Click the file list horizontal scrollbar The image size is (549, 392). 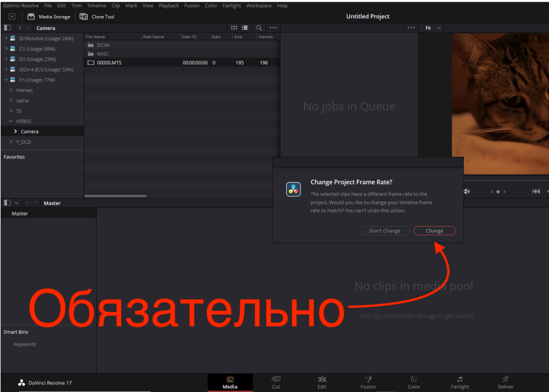click(x=116, y=196)
